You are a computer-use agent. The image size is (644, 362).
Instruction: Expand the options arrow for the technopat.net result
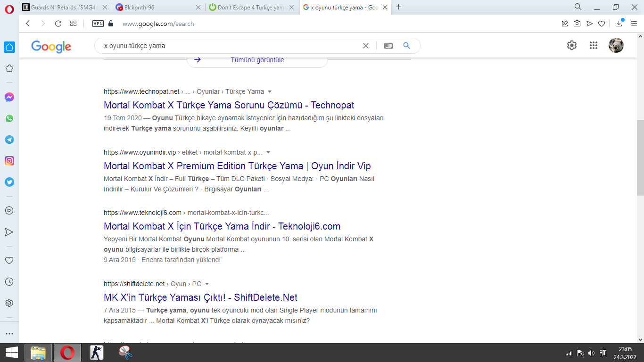coord(270,91)
